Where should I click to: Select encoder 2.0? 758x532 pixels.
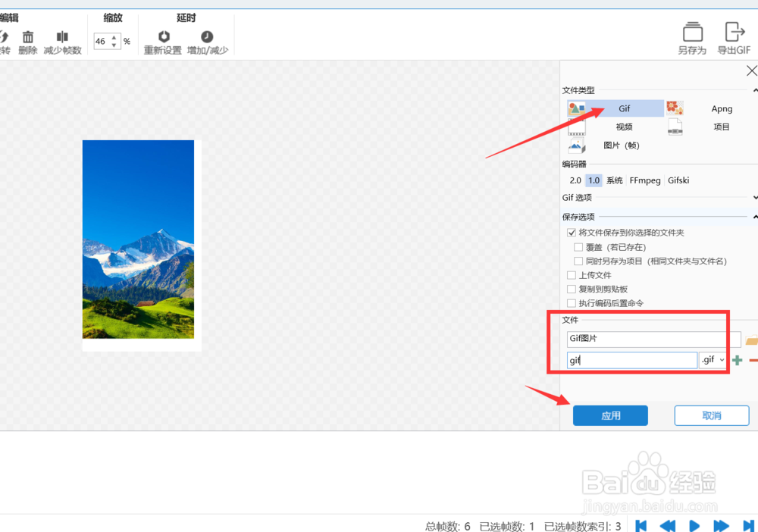tap(575, 180)
